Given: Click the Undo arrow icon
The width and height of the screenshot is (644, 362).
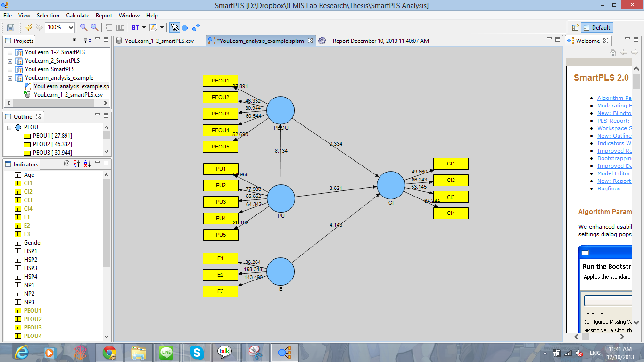Looking at the screenshot, I should [x=29, y=27].
